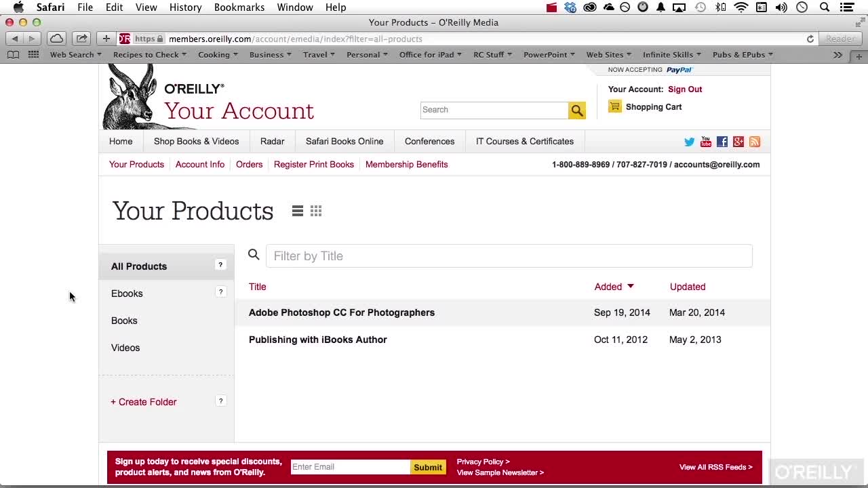Open the Reading List book icon

coord(13,55)
